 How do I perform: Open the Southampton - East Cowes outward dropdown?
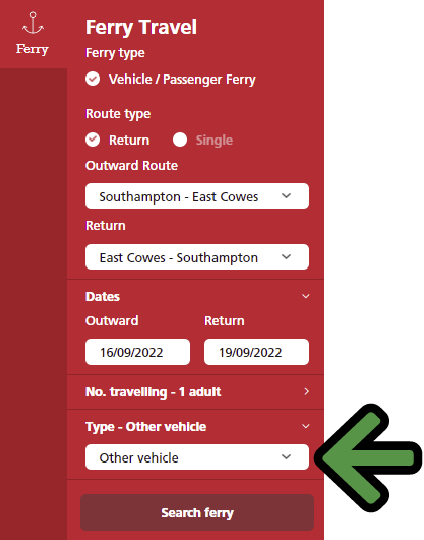coord(197,196)
